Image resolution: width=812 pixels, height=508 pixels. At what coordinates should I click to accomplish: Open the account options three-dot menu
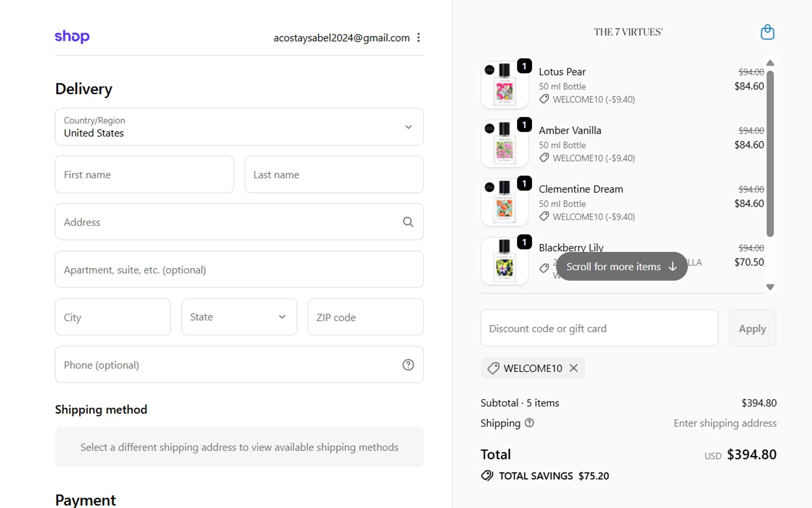point(418,37)
